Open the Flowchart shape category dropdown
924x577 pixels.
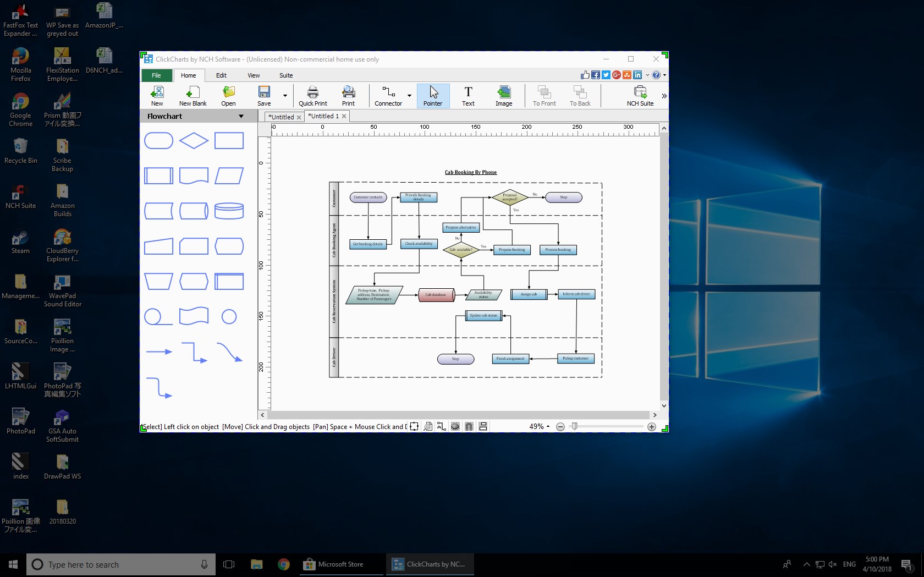[x=241, y=116]
